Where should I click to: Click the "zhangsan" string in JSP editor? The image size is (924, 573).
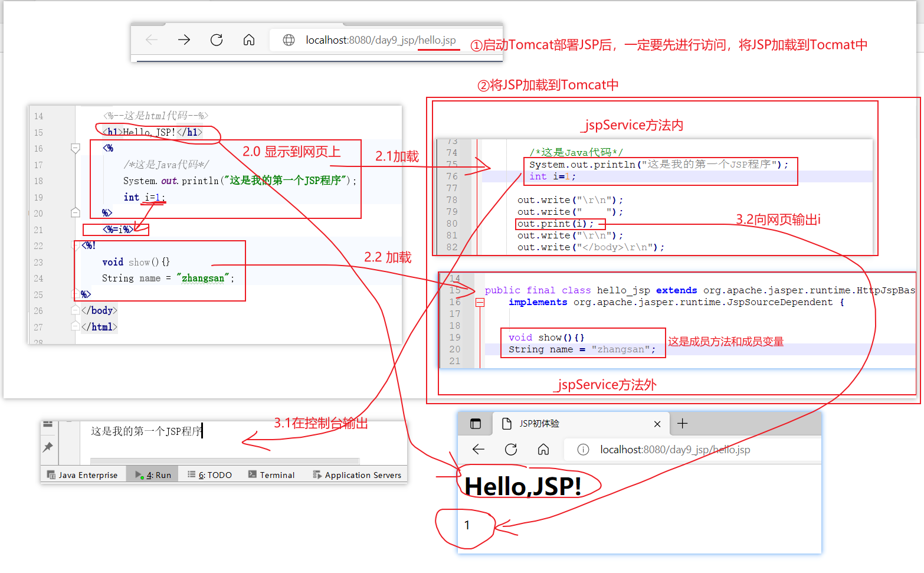click(x=203, y=278)
